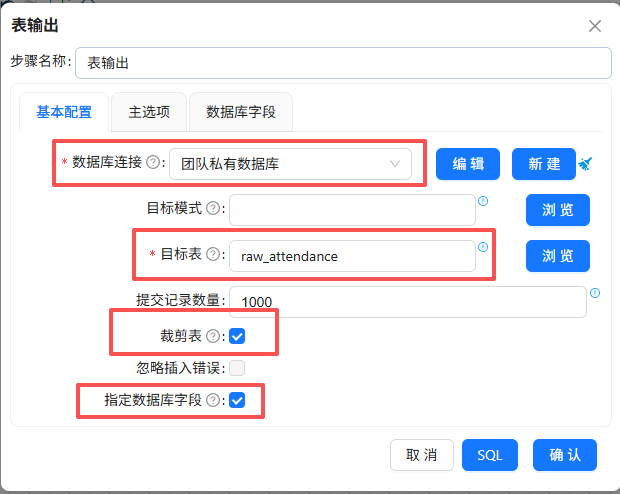The image size is (620, 494).
Task: Click 浏览 button for 目标表
Action: pos(558,256)
